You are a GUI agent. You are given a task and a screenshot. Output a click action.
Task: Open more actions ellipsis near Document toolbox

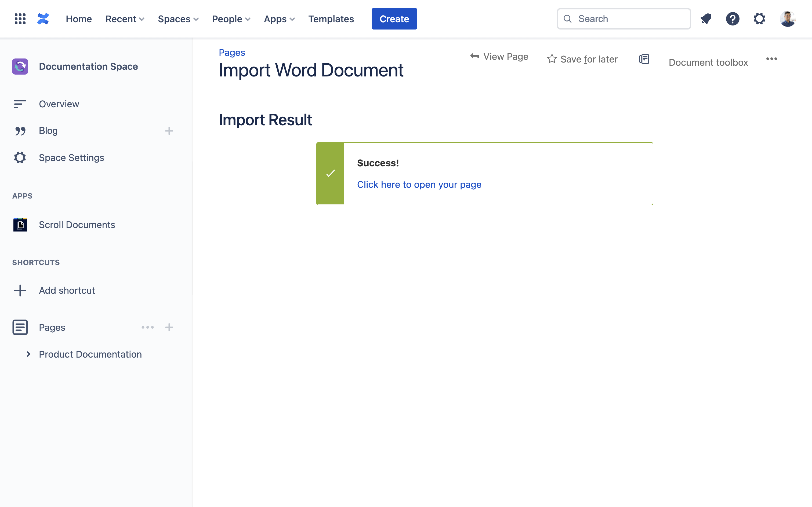[771, 59]
